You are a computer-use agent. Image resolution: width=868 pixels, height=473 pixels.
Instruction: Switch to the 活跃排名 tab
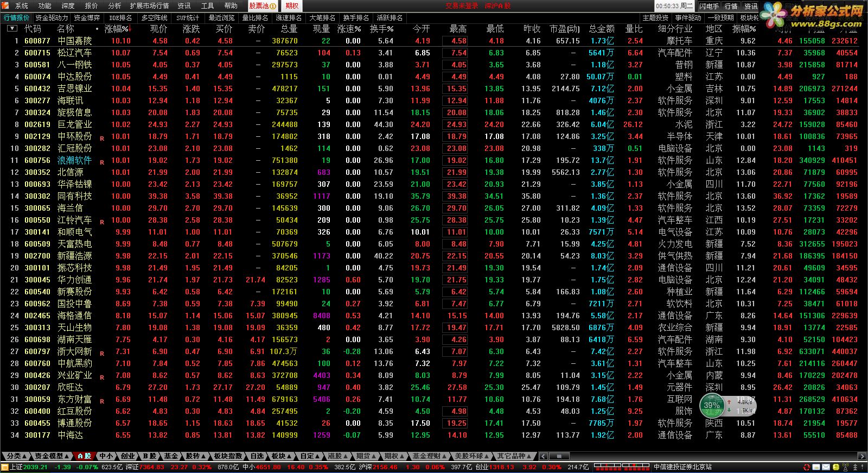click(390, 18)
